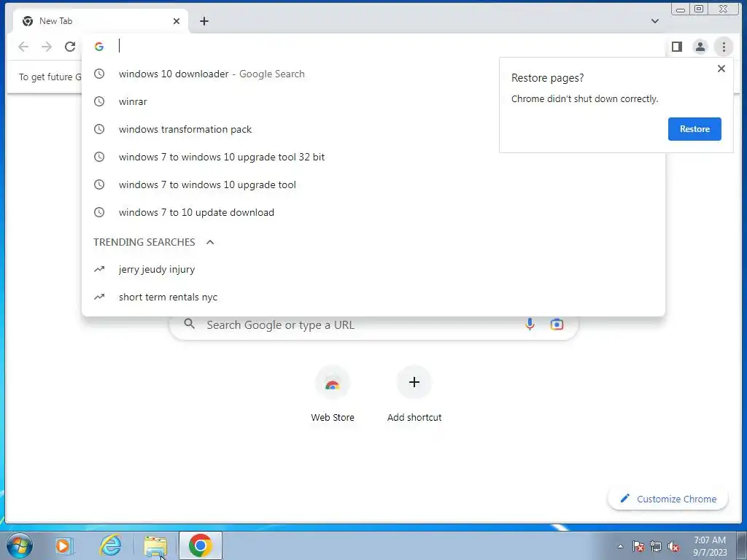This screenshot has height=560, width=747.
Task: Open the profile avatar button
Action: coord(700,47)
